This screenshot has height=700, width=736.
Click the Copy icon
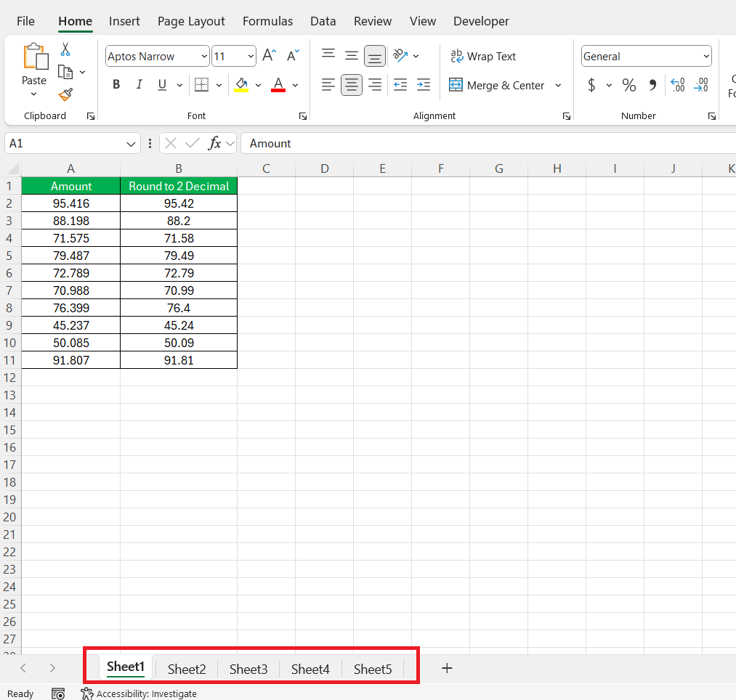point(65,72)
